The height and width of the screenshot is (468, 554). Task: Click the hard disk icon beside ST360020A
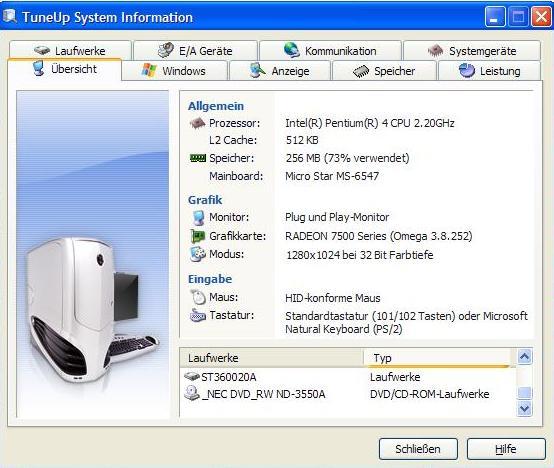192,377
